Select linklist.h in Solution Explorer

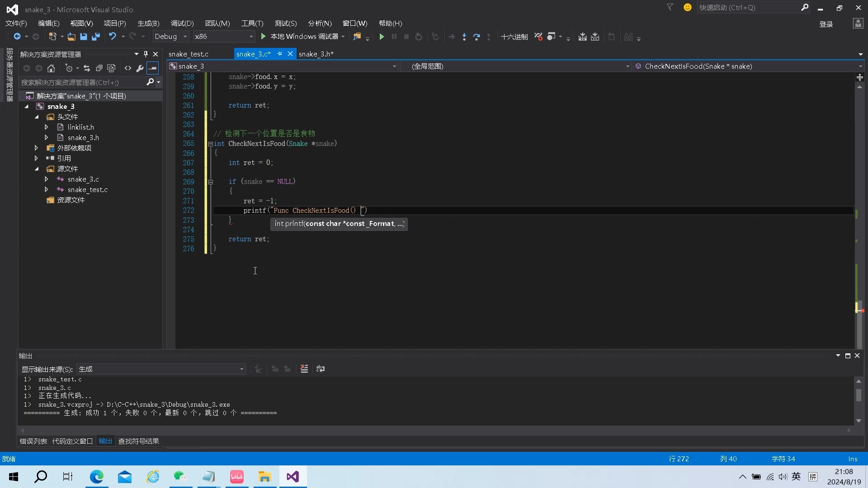(80, 127)
